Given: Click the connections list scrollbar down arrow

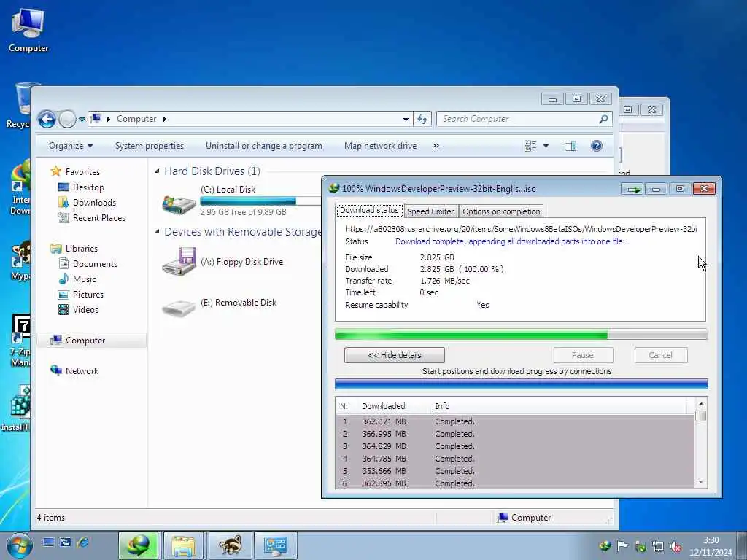Looking at the screenshot, I should (701, 482).
